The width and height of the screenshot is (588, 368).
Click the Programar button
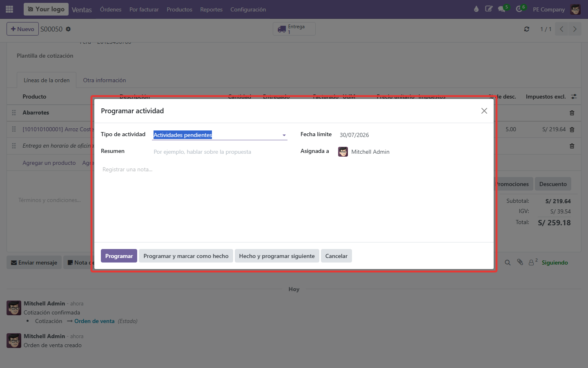coord(119,256)
